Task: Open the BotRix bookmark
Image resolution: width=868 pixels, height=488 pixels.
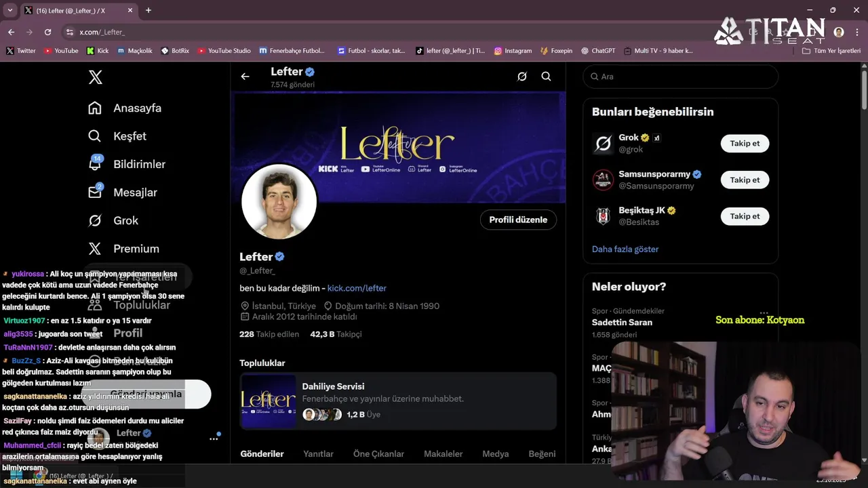Action: point(175,51)
